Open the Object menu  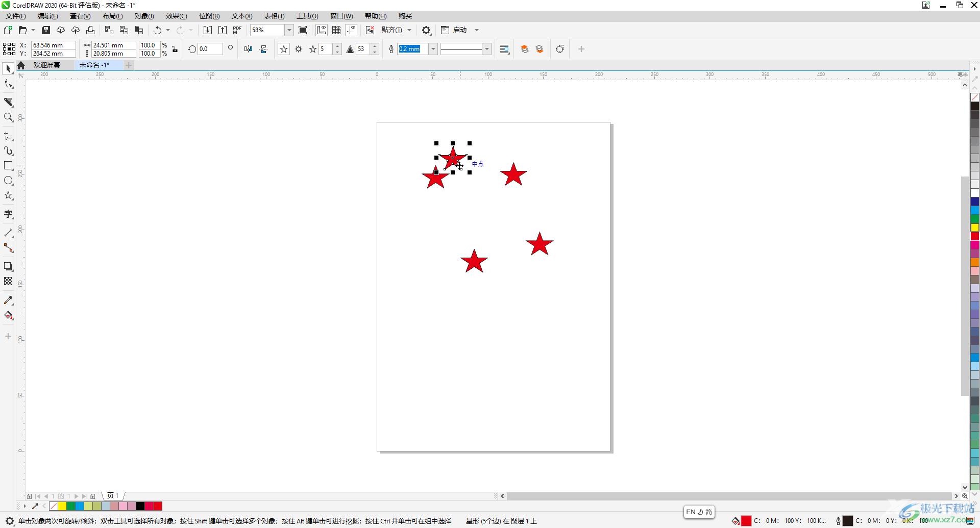click(144, 16)
